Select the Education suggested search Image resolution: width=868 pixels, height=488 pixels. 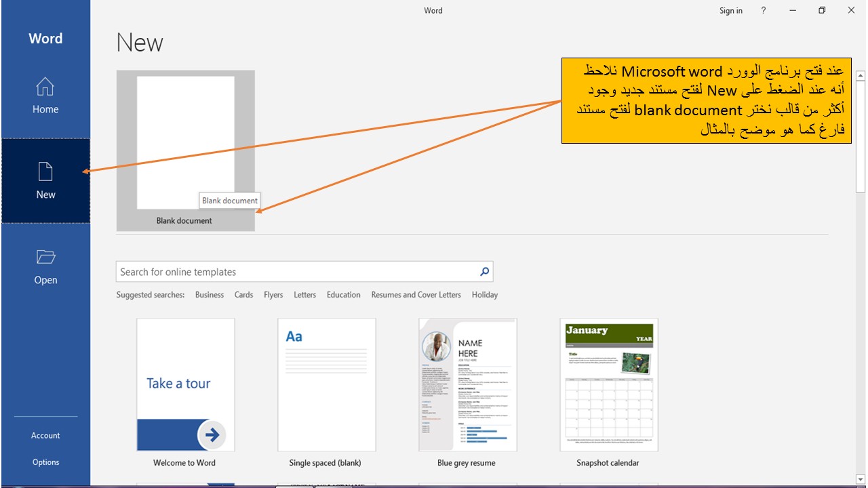(x=343, y=294)
